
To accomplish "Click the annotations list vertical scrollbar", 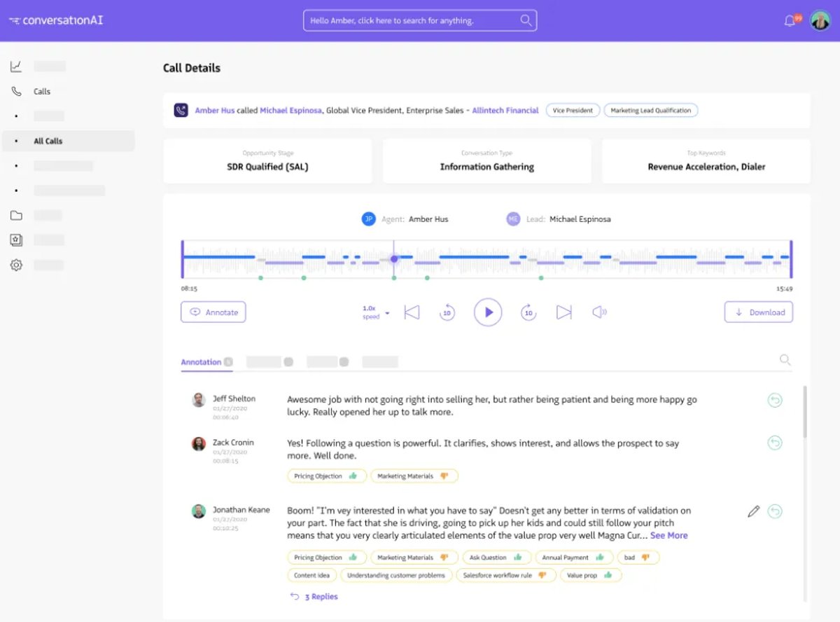I will [x=805, y=412].
